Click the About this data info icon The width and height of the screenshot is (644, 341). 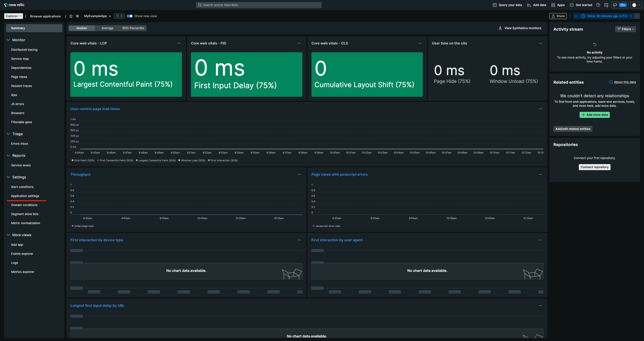(x=611, y=82)
